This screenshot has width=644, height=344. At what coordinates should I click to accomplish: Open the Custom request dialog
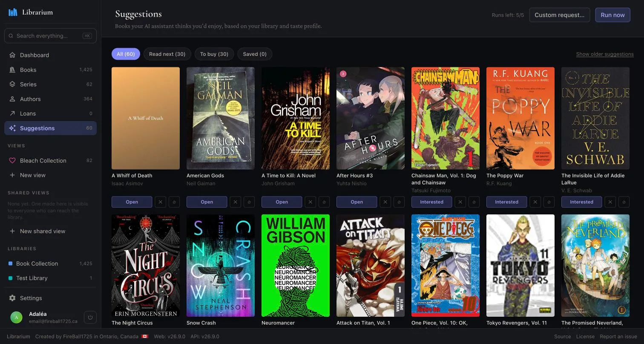tap(560, 15)
